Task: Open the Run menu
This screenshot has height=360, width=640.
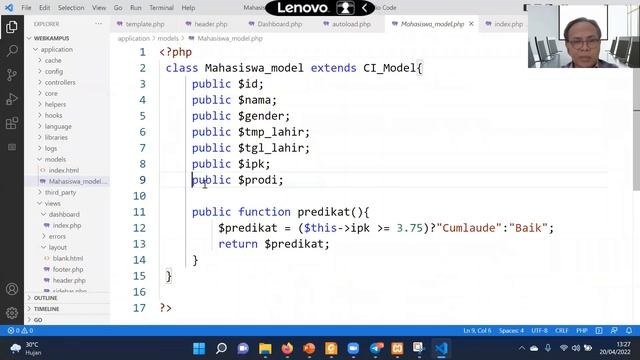Action: click(x=136, y=7)
